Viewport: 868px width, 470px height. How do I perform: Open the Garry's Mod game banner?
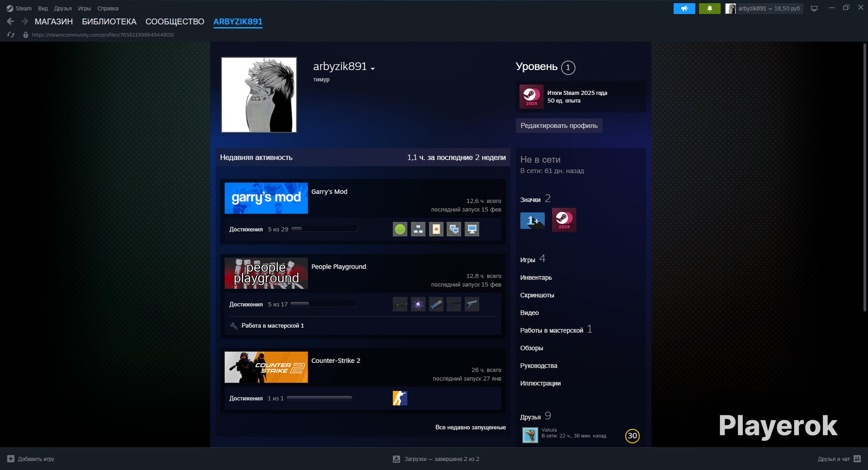[x=266, y=198]
